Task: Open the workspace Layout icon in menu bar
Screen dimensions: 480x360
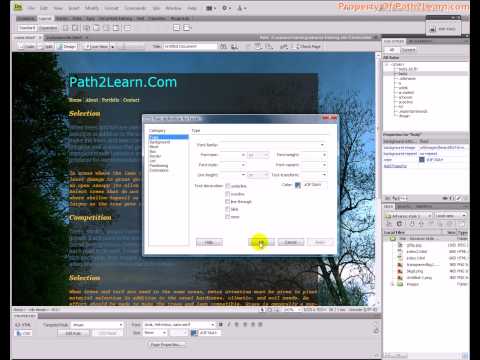Action: (x=210, y=8)
